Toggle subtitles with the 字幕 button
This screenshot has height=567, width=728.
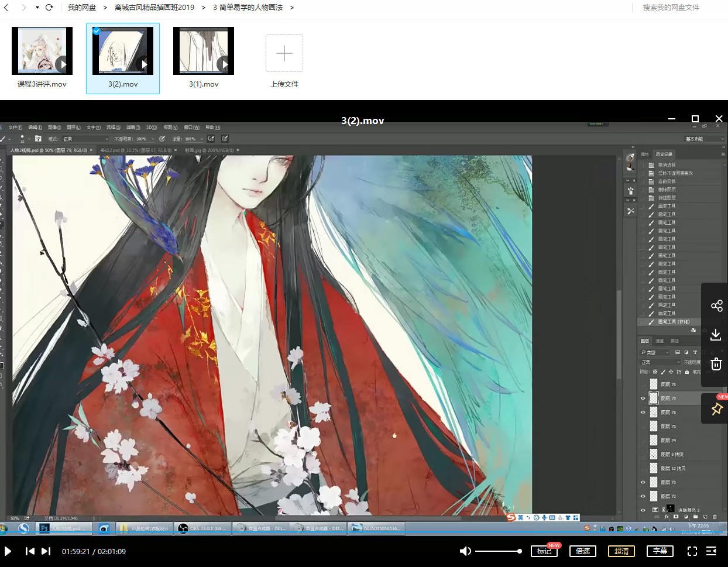coord(660,551)
